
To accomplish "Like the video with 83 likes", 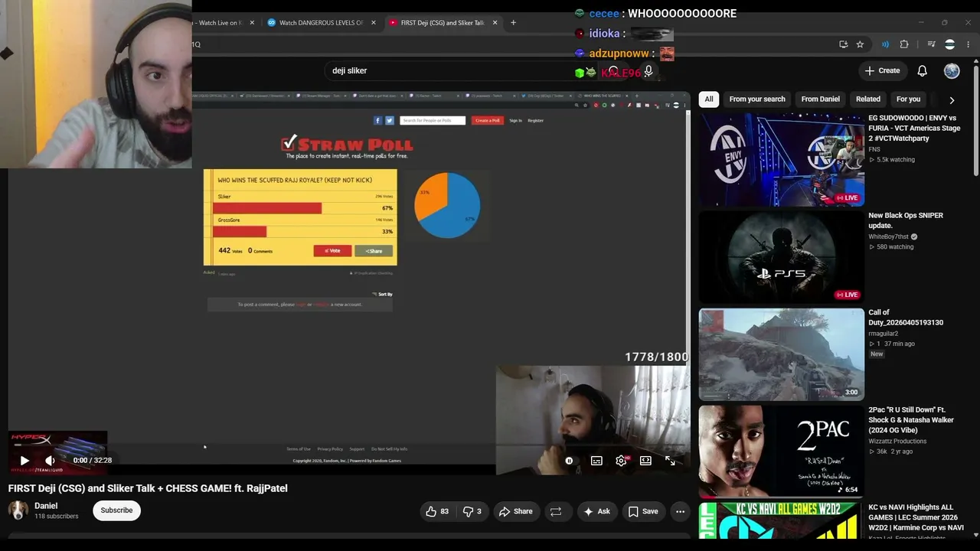I will tap(437, 511).
